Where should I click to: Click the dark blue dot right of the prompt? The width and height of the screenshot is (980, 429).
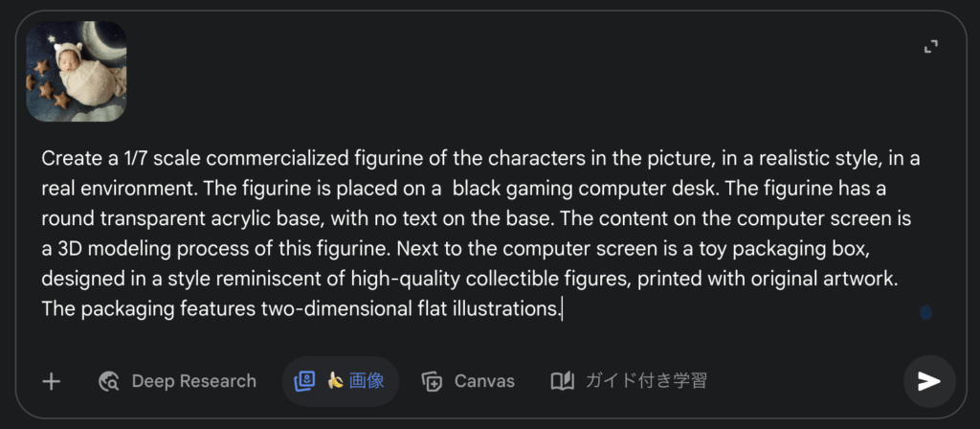925,312
